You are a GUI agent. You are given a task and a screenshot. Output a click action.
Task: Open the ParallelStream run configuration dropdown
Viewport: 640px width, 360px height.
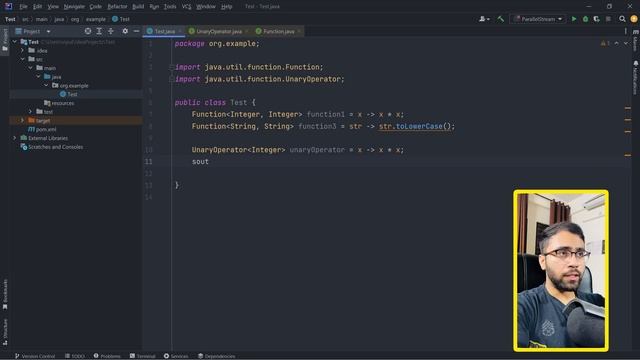click(x=538, y=19)
